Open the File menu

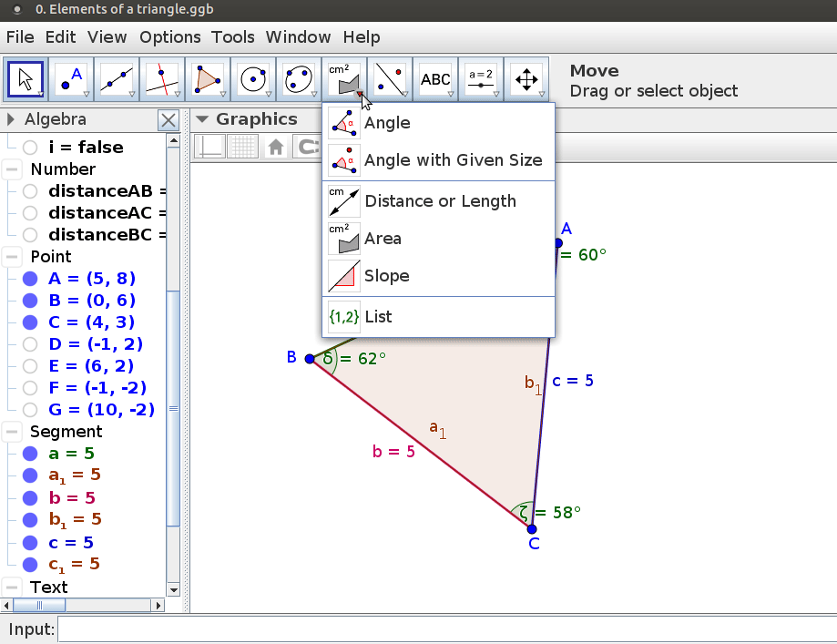pos(20,37)
